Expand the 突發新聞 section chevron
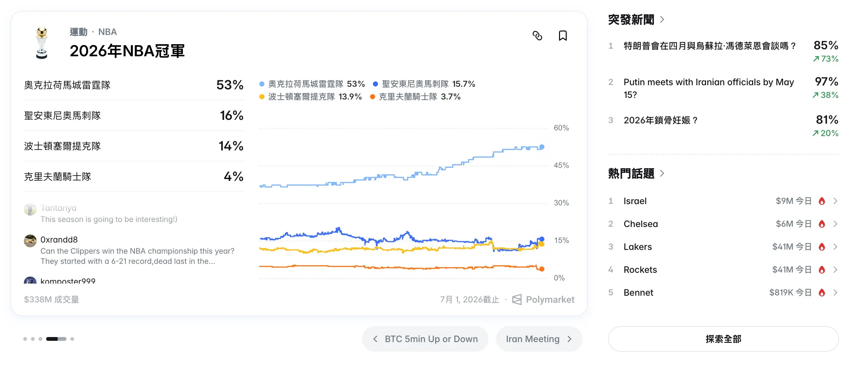Image resolution: width=868 pixels, height=365 pixels. 662,19
